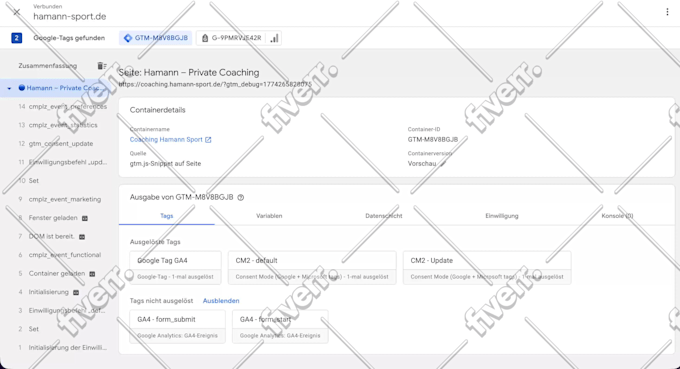Switch to the Einwilligung tab
Image resolution: width=680 pixels, height=369 pixels.
coord(502,216)
